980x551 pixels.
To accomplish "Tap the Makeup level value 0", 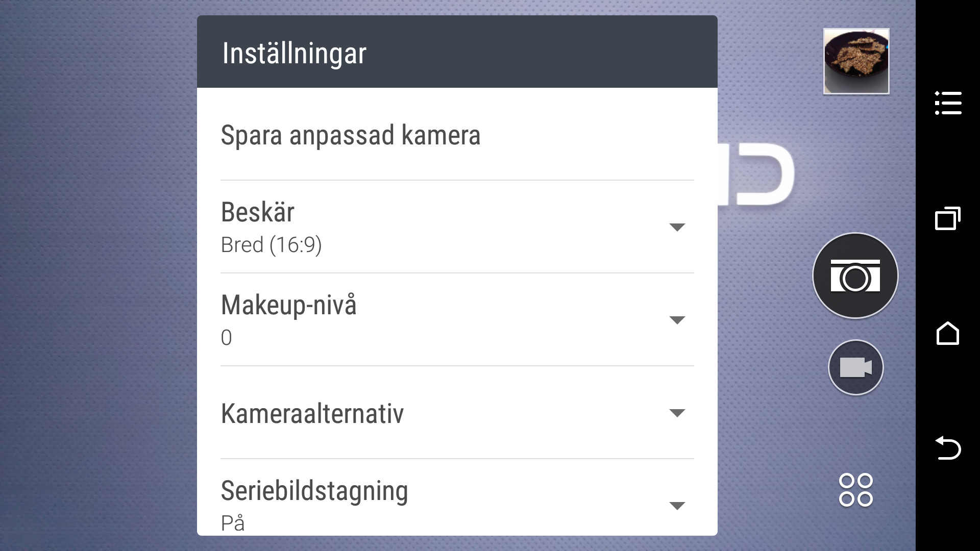I will tap(227, 338).
